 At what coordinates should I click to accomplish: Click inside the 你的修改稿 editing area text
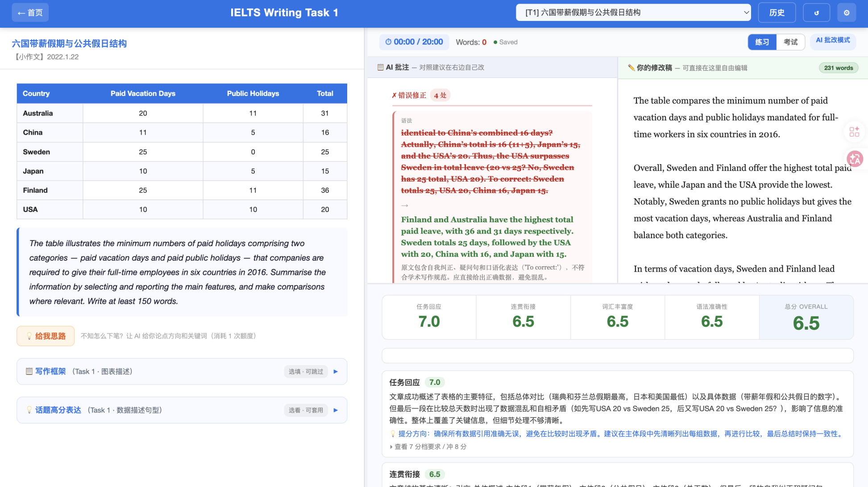pyautogui.click(x=743, y=181)
